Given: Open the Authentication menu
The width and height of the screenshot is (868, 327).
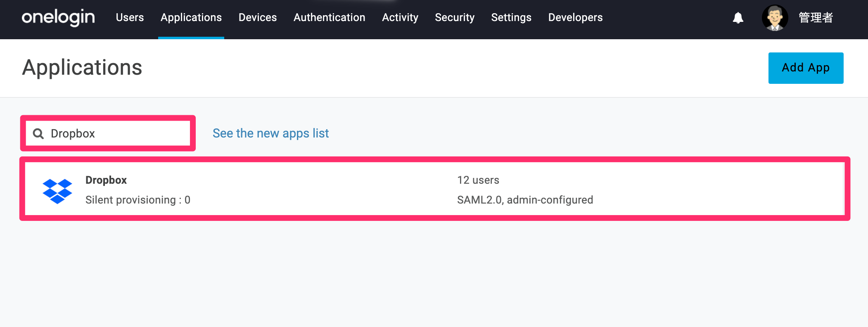Looking at the screenshot, I should (x=330, y=17).
